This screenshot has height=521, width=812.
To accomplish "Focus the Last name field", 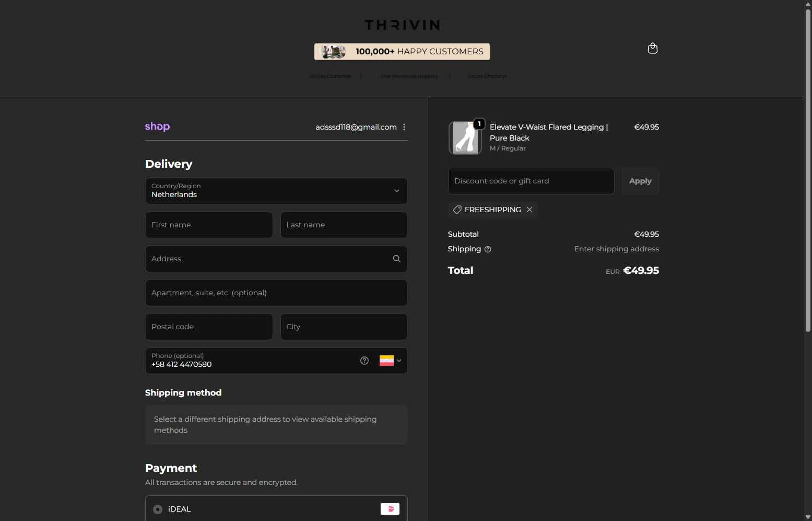I will [x=344, y=225].
